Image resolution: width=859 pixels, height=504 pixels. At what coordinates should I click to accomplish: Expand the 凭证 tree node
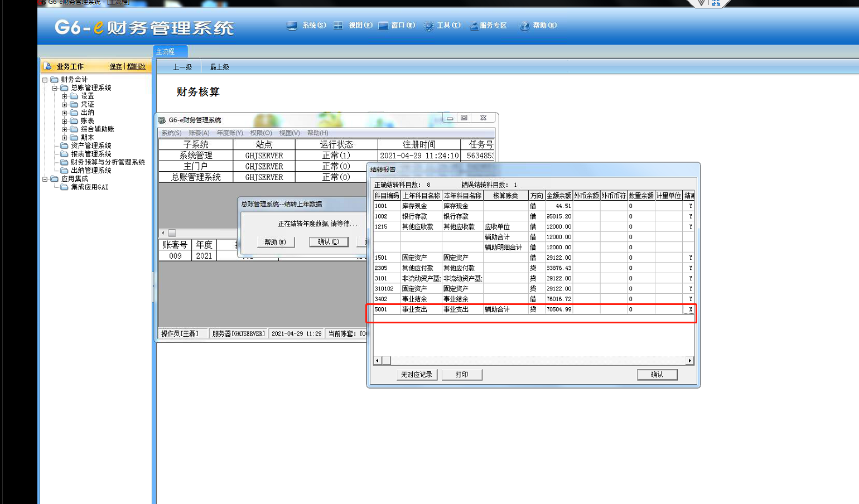[65, 104]
